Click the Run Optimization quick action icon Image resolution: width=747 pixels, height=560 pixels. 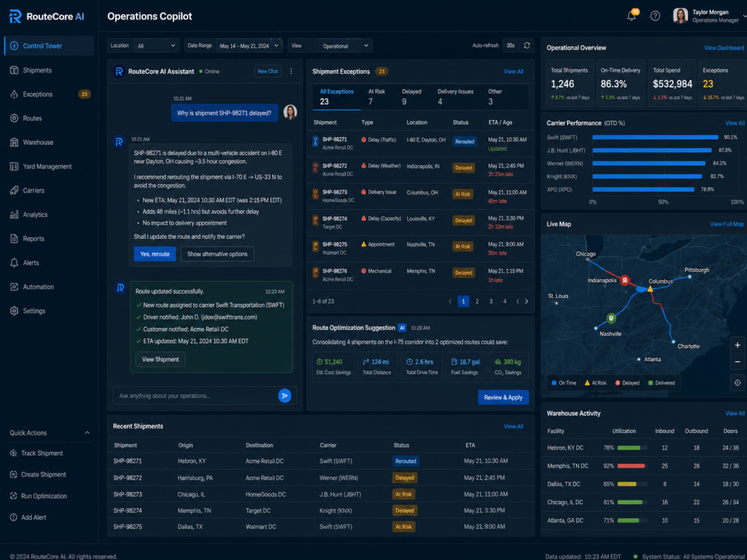pos(13,497)
